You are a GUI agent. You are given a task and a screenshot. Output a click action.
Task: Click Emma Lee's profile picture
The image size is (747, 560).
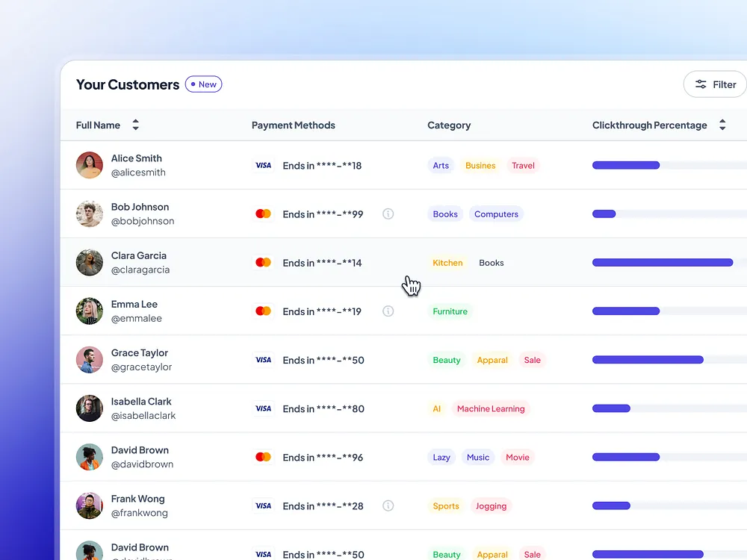click(89, 311)
